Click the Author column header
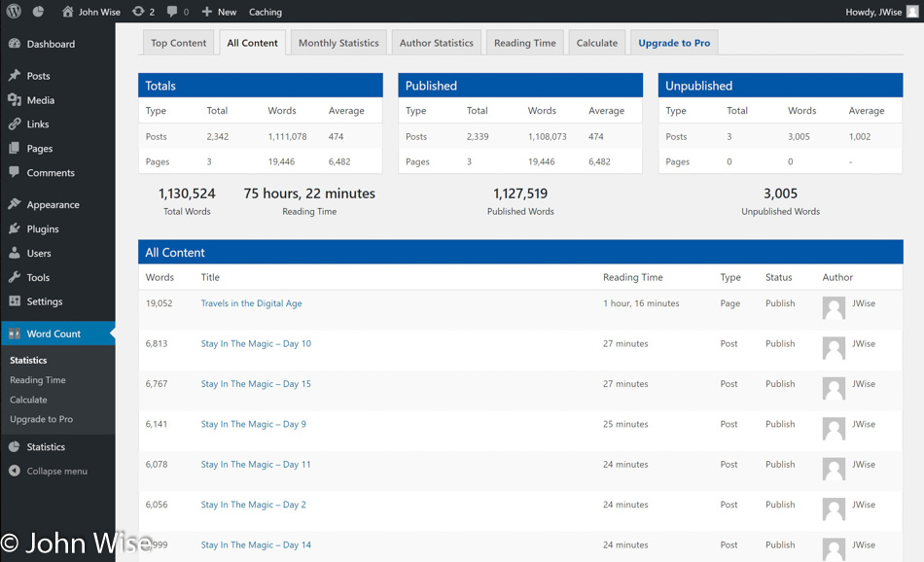This screenshot has width=924, height=562. click(x=837, y=277)
